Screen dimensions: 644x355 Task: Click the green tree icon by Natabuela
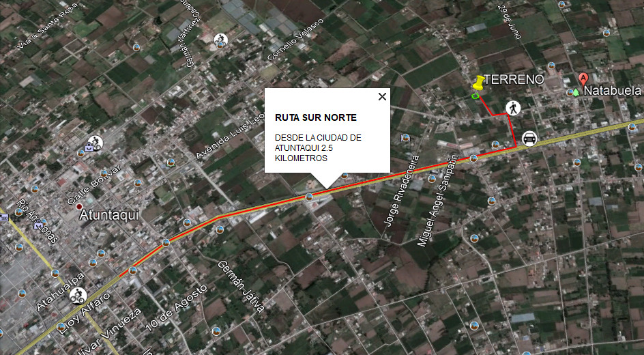click(x=576, y=92)
